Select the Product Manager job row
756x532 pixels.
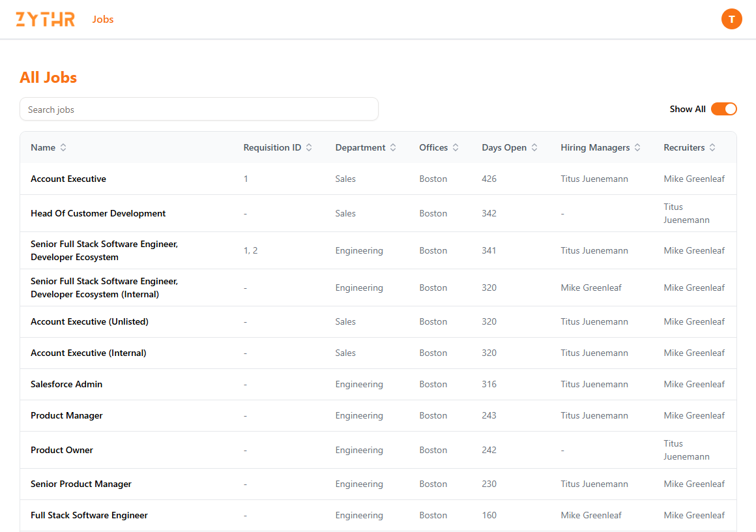tap(66, 416)
